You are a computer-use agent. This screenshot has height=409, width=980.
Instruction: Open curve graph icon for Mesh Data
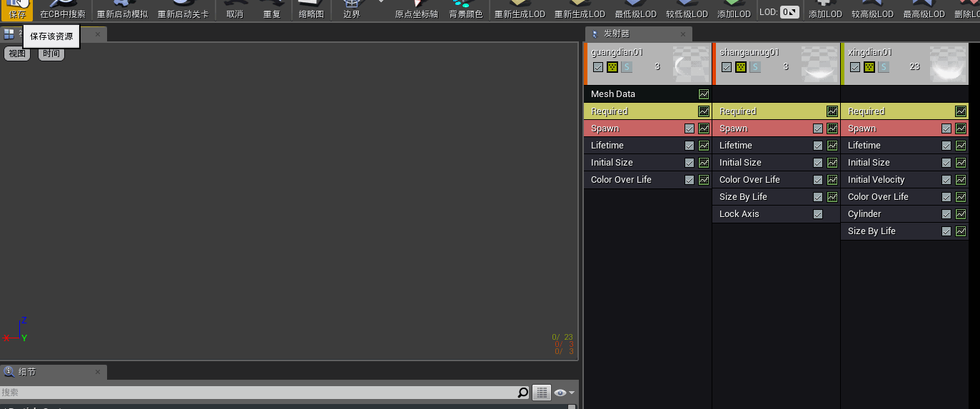(x=704, y=94)
